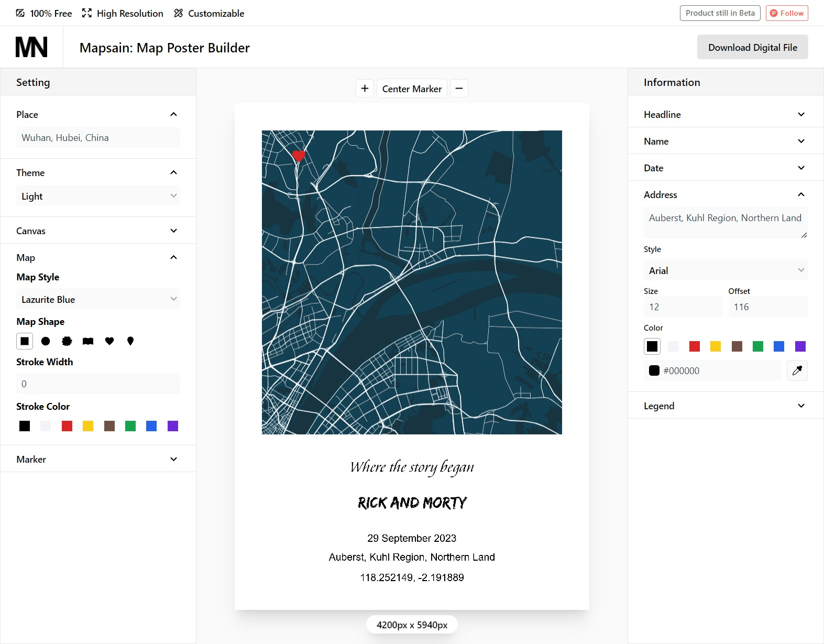
Task: Click the poster date '29 September 2023'
Action: click(412, 538)
